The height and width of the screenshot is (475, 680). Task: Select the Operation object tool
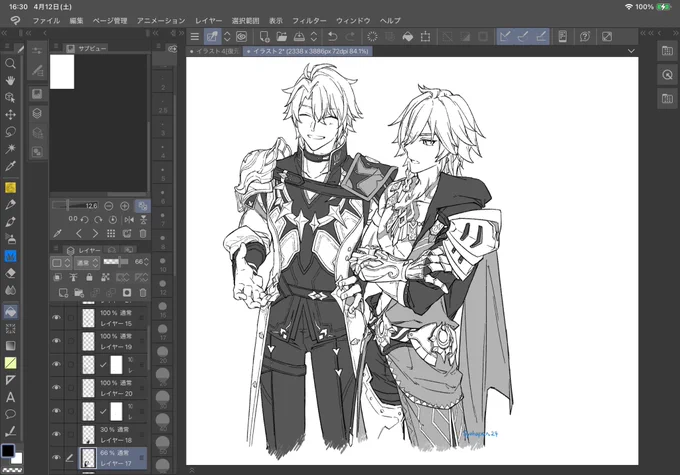click(x=10, y=98)
